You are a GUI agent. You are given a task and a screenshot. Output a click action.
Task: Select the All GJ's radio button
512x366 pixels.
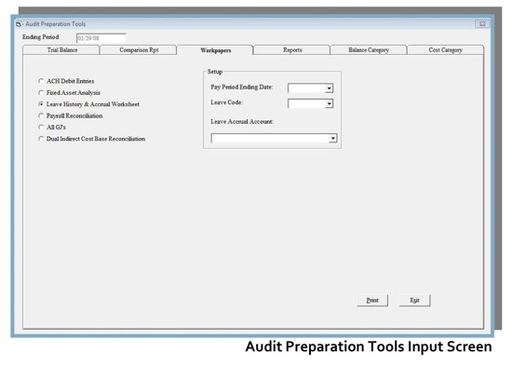[41, 127]
